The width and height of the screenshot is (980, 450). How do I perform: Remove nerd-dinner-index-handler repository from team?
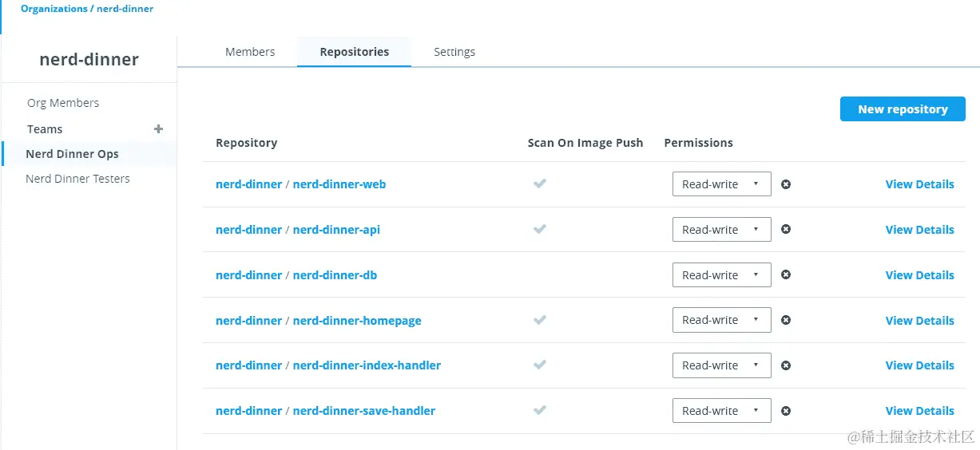coord(786,365)
